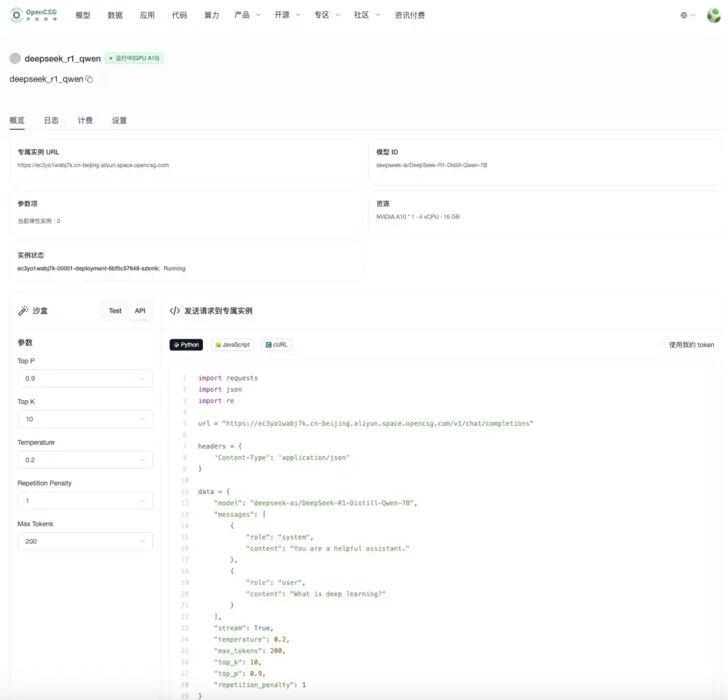This screenshot has width=728, height=700.
Task: Click the deployment pod name text
Action: click(89, 268)
